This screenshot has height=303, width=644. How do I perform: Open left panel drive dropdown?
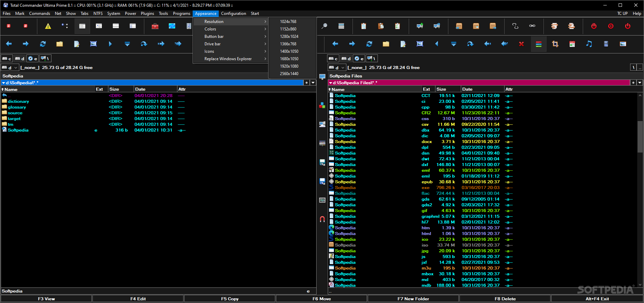10,68
